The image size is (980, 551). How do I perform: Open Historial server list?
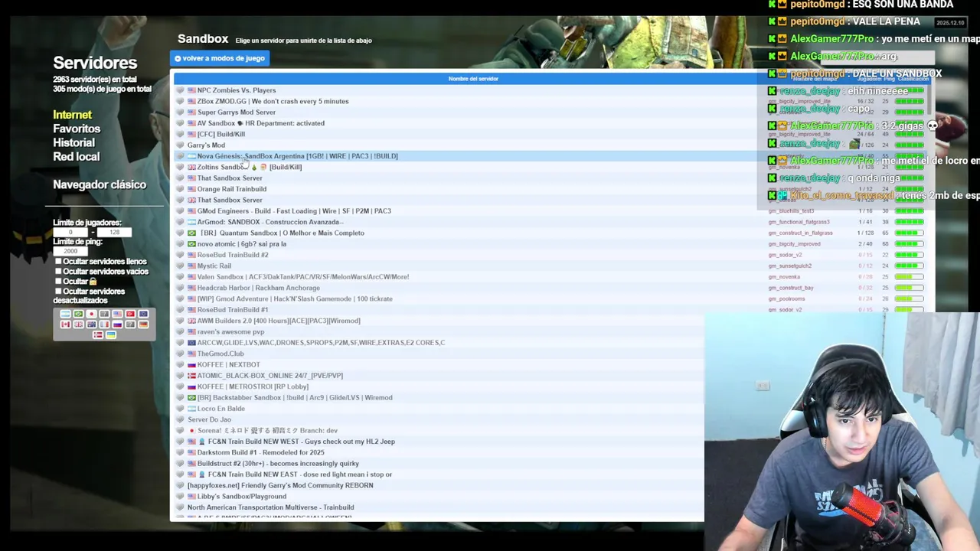pos(73,142)
